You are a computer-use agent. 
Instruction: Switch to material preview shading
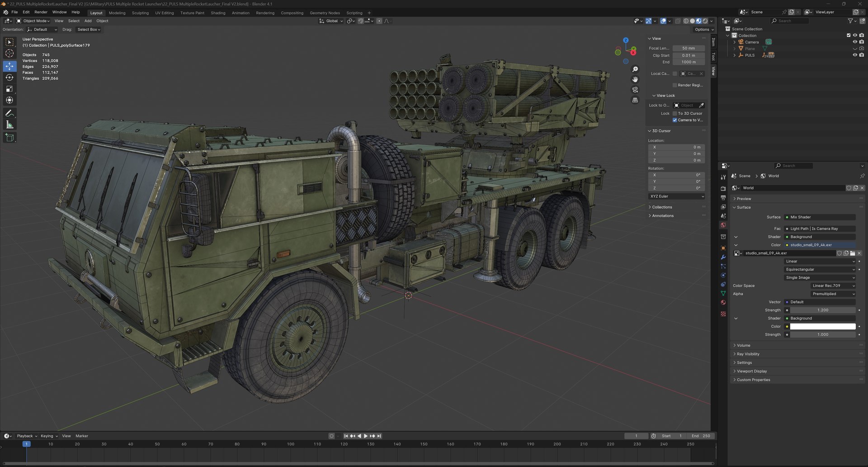698,21
